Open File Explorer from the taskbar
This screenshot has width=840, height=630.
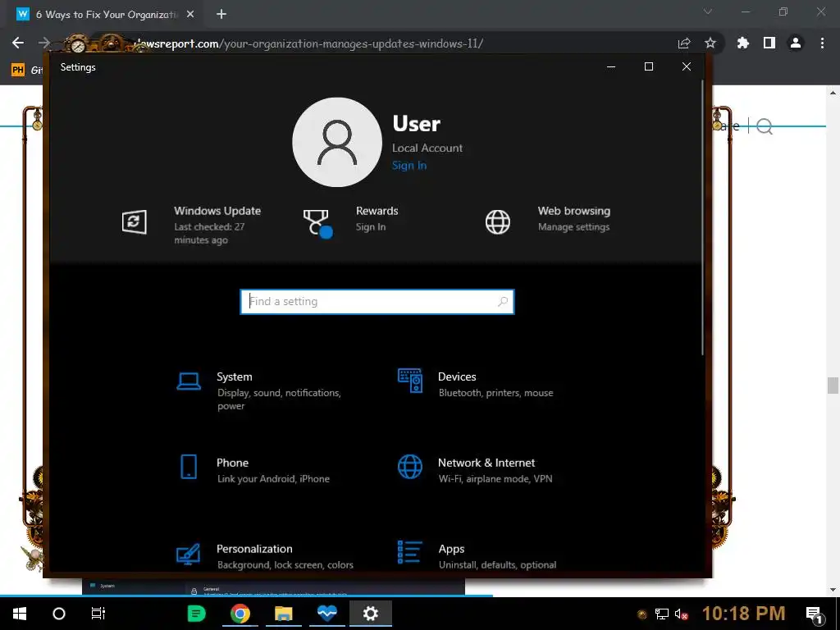pos(283,614)
